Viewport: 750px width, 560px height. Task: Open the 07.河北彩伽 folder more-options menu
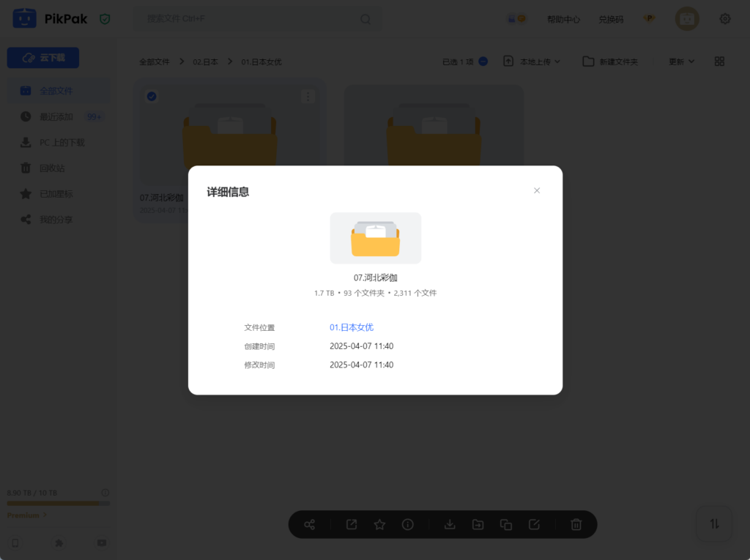point(308,97)
